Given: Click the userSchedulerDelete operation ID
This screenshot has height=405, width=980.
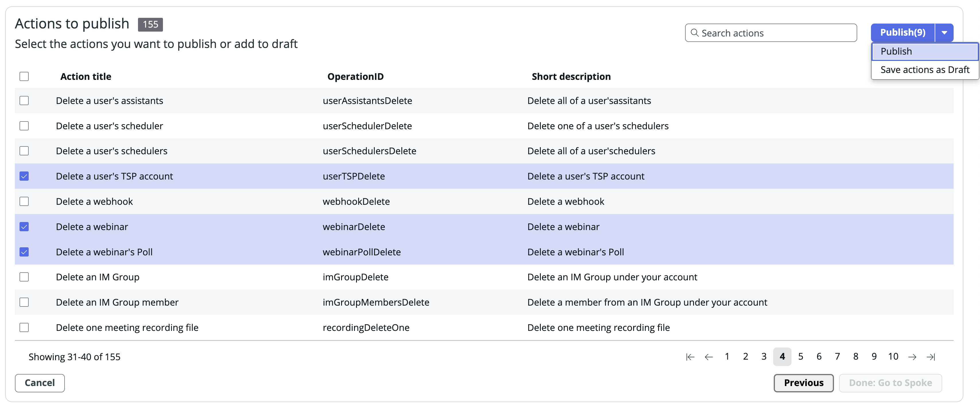Looking at the screenshot, I should [367, 126].
